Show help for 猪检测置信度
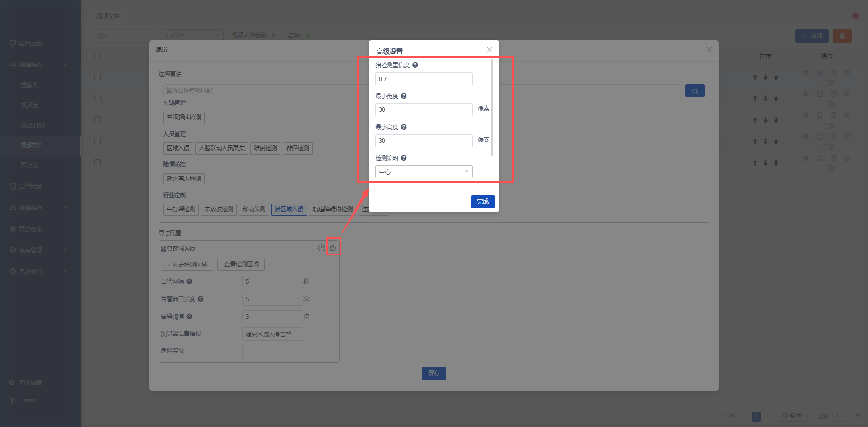868x427 pixels. pyautogui.click(x=415, y=65)
